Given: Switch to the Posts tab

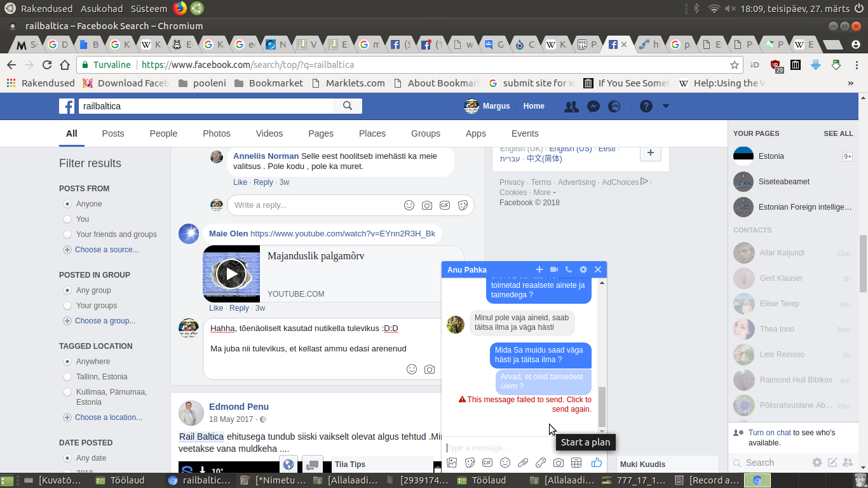Looking at the screenshot, I should (x=113, y=133).
